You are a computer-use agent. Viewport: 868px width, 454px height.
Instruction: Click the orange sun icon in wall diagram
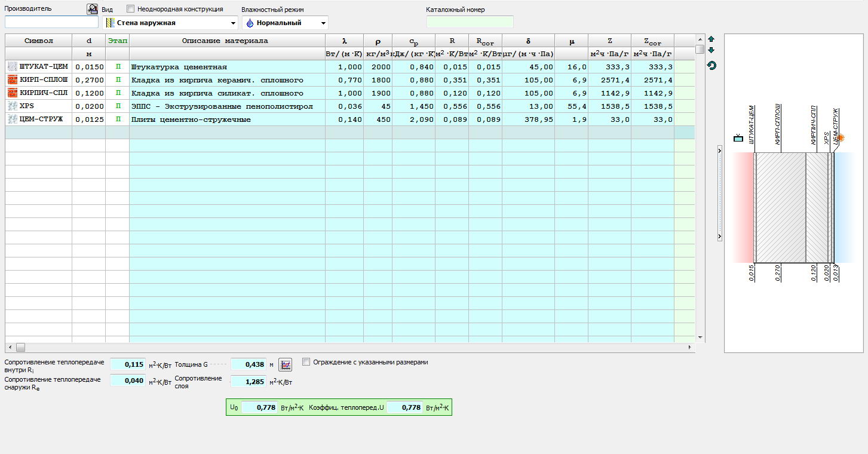click(x=841, y=138)
